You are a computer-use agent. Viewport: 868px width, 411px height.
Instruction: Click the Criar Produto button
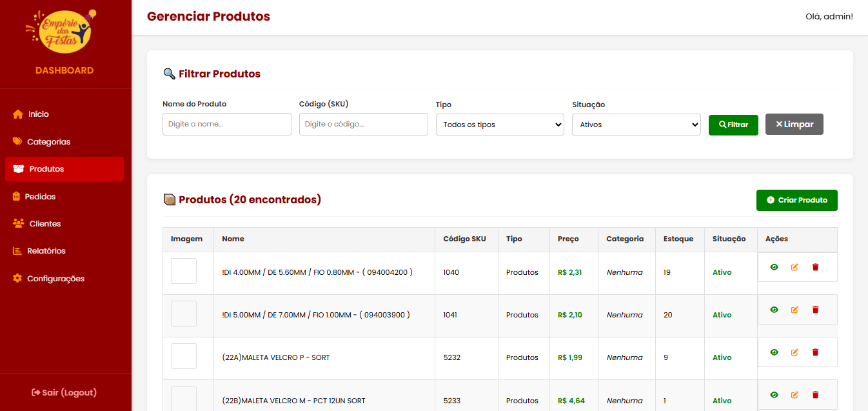(x=796, y=200)
